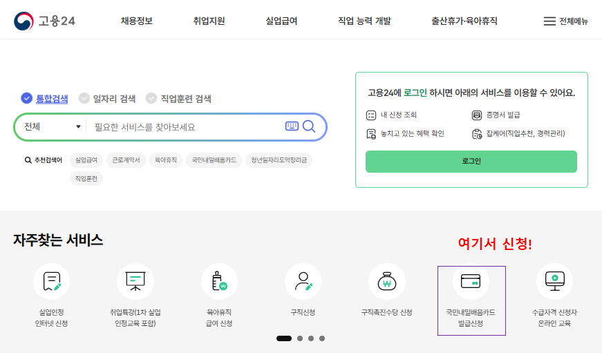Go to third carousel page dot
The height and width of the screenshot is (364, 602).
point(311,338)
